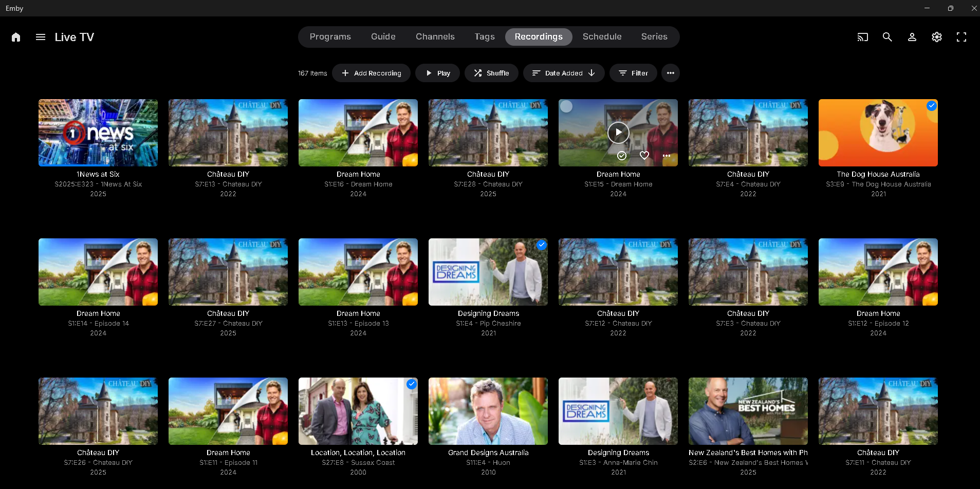
Task: Open more options for Dream Home S1:E15
Action: (667, 156)
